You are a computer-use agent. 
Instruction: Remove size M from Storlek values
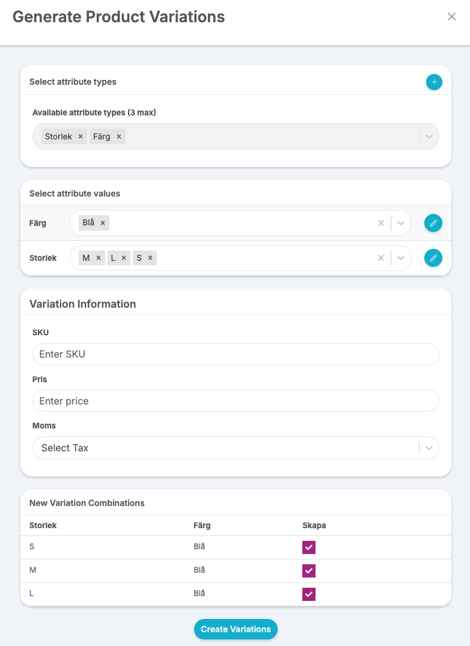point(98,258)
